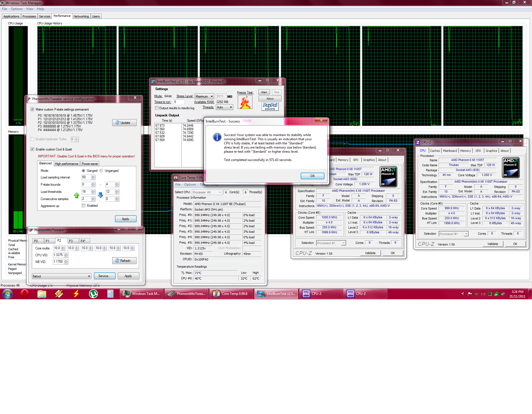Switch to the High performance tab
This screenshot has height=414, width=532.
click(67, 164)
